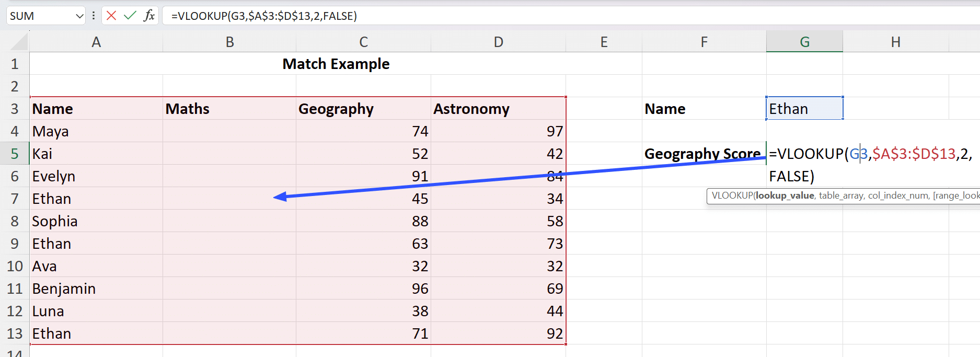The image size is (980, 357).
Task: Click 'col_index_num' in the VLOOKUP tooltip
Action: pyautogui.click(x=898, y=195)
